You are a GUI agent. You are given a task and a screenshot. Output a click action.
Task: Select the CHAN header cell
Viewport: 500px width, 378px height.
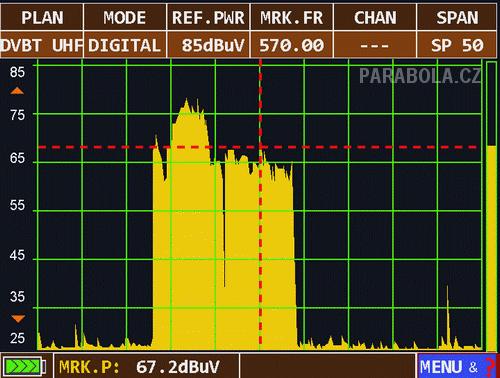coord(375,17)
